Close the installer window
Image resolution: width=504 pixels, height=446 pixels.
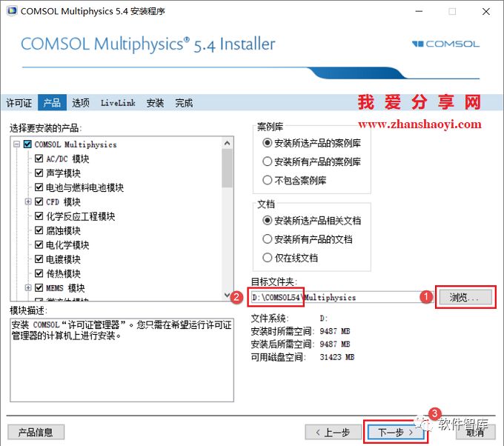point(486,11)
